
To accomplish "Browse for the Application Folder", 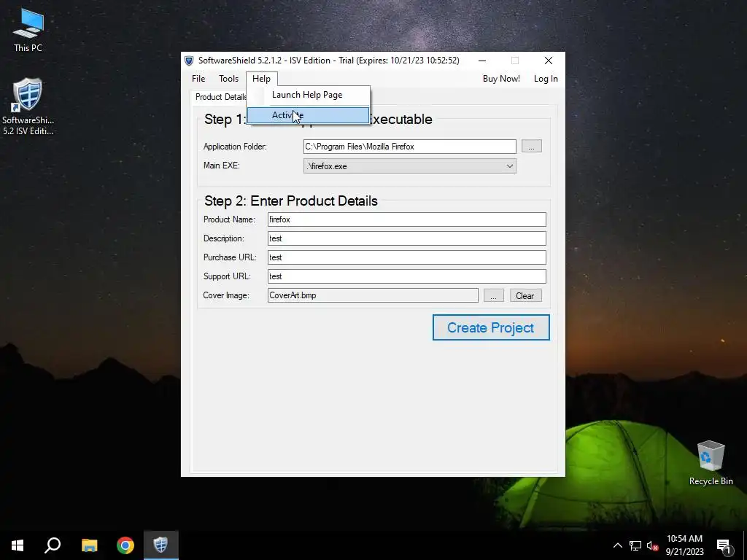I will tap(531, 146).
